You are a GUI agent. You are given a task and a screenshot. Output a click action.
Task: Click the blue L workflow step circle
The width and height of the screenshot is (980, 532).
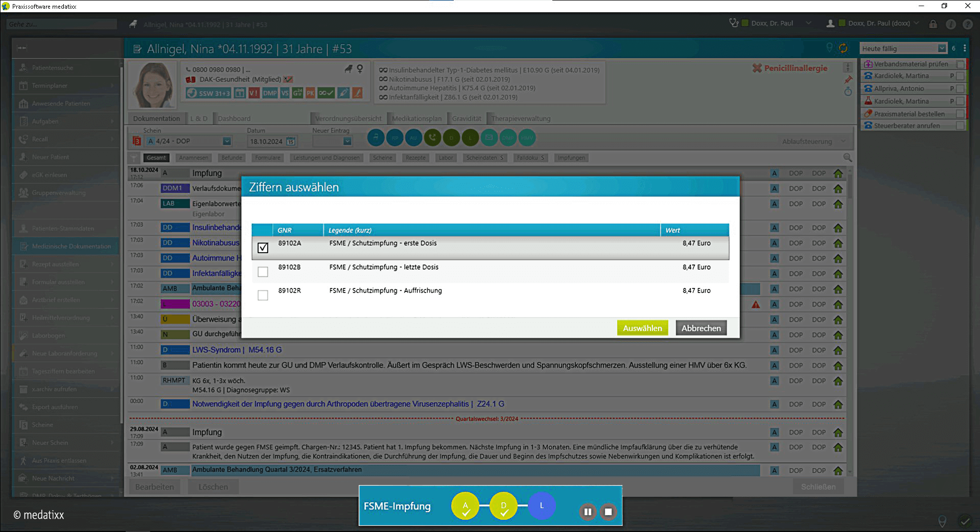click(x=542, y=505)
